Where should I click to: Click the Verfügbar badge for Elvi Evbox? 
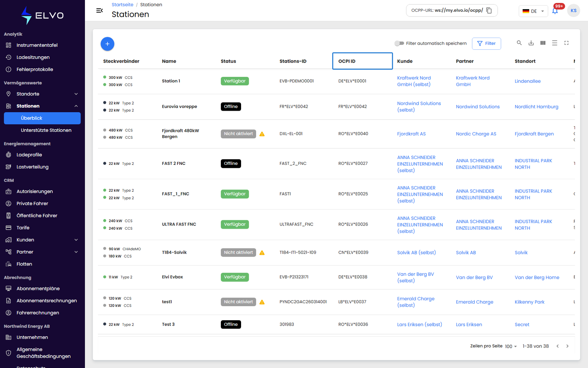[x=235, y=277]
